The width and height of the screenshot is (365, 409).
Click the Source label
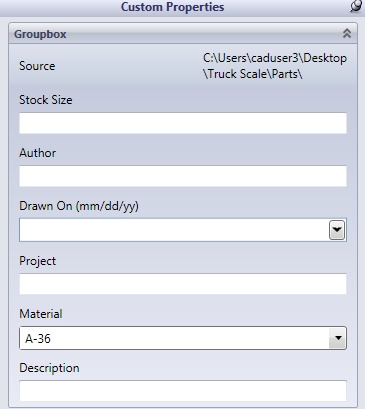click(x=37, y=66)
